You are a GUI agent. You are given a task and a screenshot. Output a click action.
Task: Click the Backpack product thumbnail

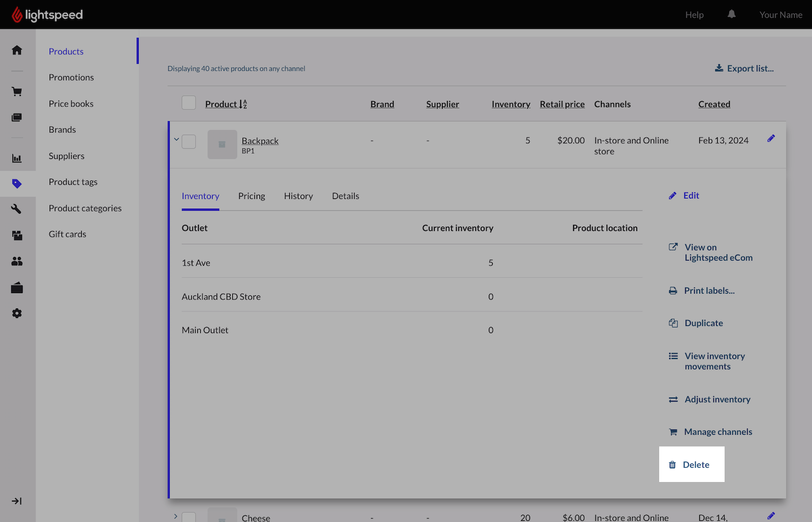[x=222, y=144]
